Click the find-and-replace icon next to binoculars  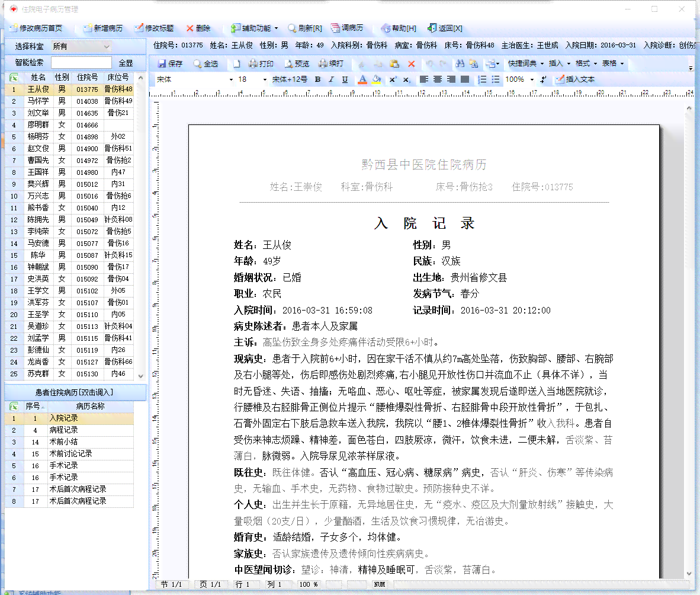(474, 64)
